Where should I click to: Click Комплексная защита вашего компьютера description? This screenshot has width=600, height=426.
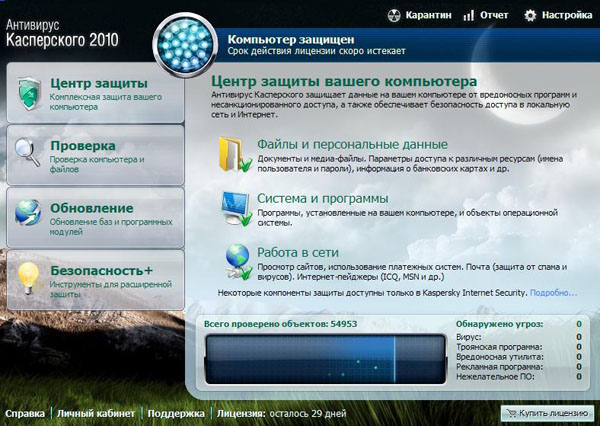coord(106,102)
